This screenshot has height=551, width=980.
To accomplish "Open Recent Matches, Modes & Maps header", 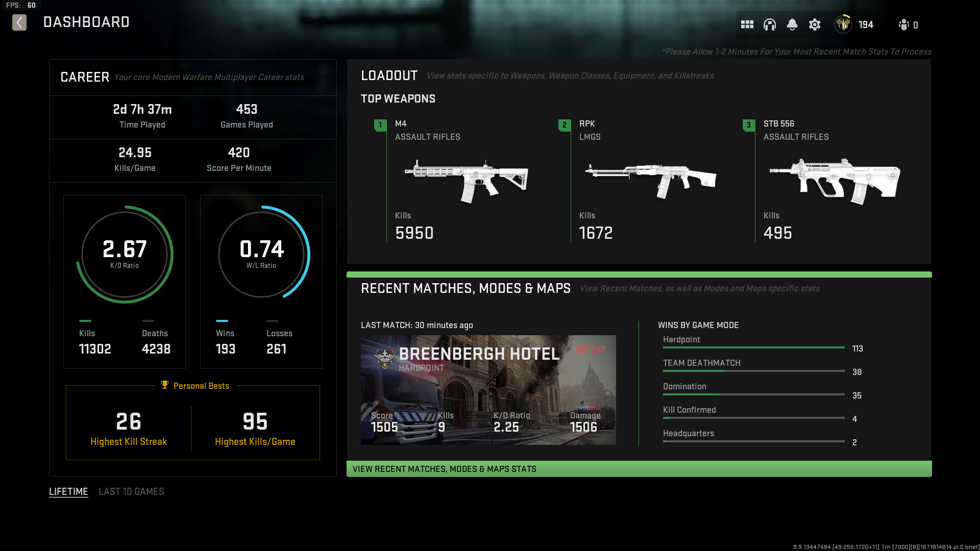I will (x=465, y=289).
